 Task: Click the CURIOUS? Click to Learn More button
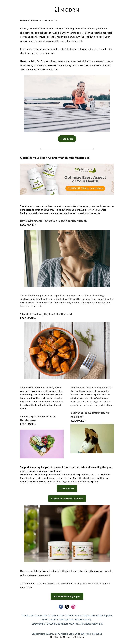(85, 188)
